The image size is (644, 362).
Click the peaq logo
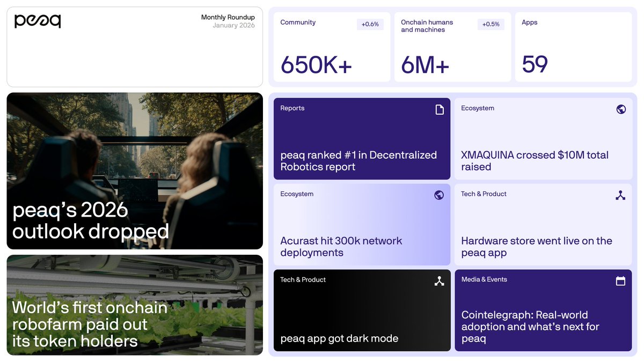tap(38, 21)
